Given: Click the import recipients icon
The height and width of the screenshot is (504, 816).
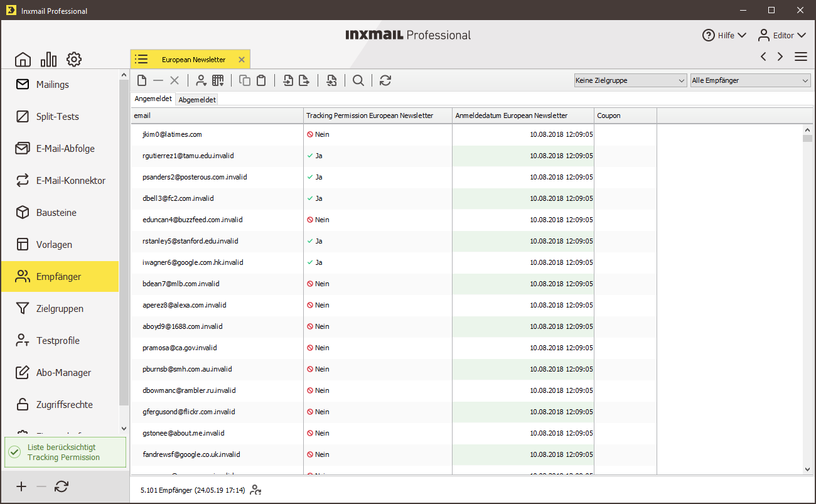Looking at the screenshot, I should pos(288,80).
